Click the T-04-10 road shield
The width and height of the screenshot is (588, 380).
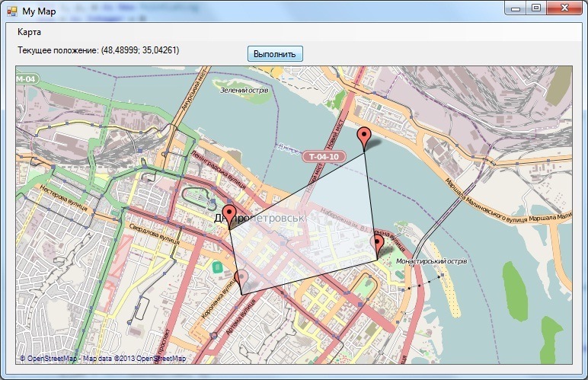(x=324, y=157)
